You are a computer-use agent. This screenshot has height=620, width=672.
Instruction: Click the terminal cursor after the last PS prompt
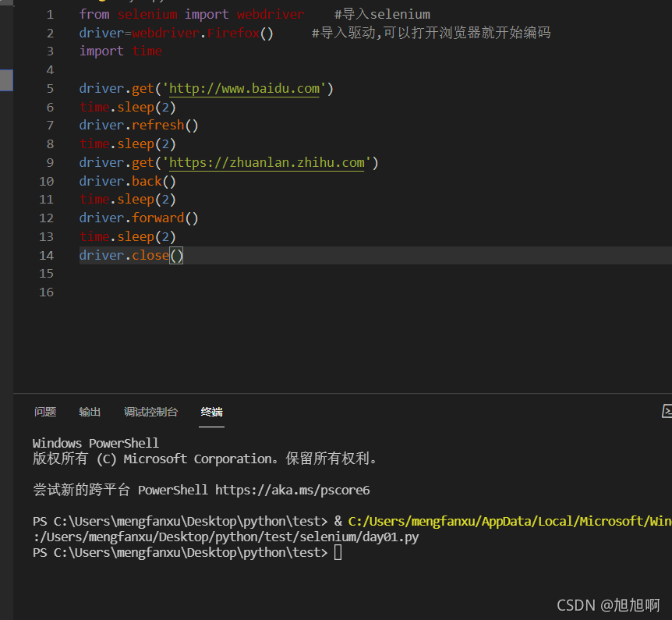pos(338,552)
